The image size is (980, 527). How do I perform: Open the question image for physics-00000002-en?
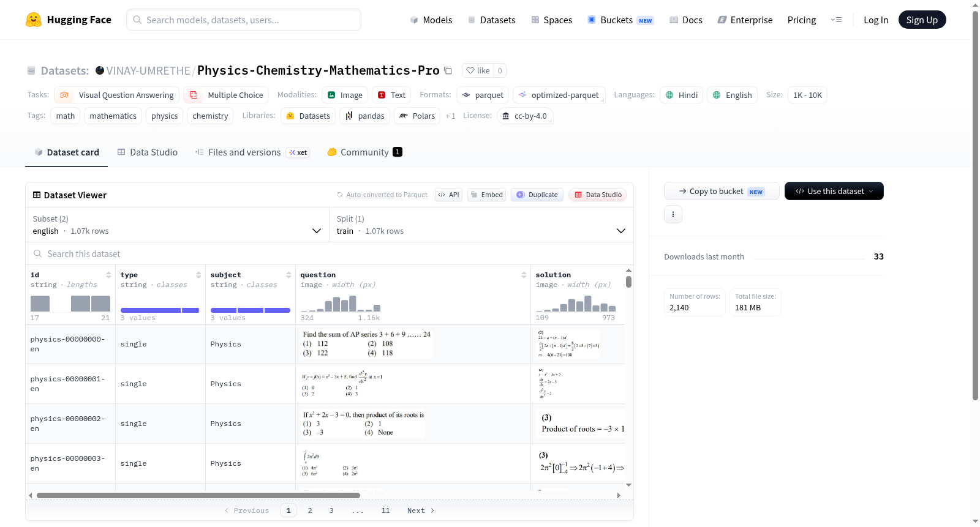pyautogui.click(x=363, y=423)
